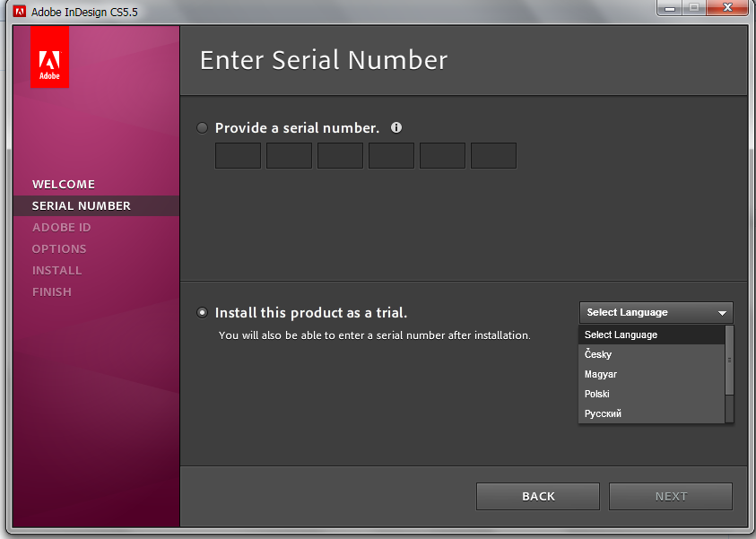Viewport: 756px width, 539px height.
Task: Go to the Welcome step
Action: tap(64, 184)
